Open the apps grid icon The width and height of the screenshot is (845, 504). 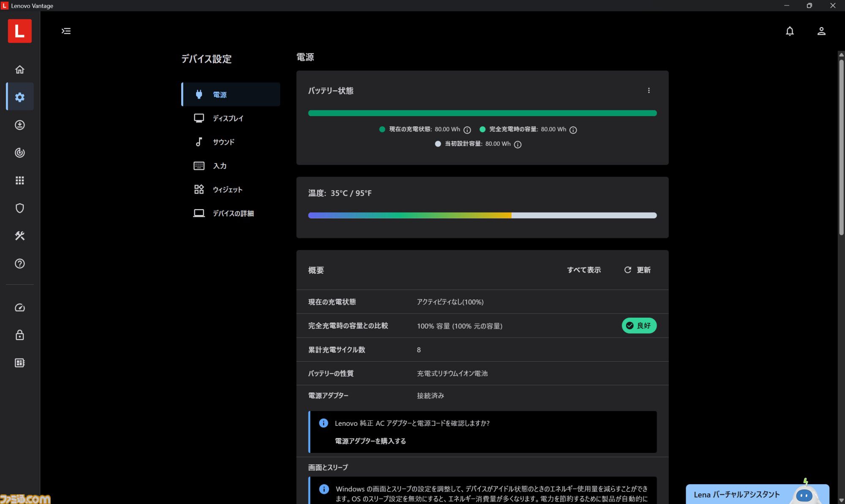tap(19, 180)
